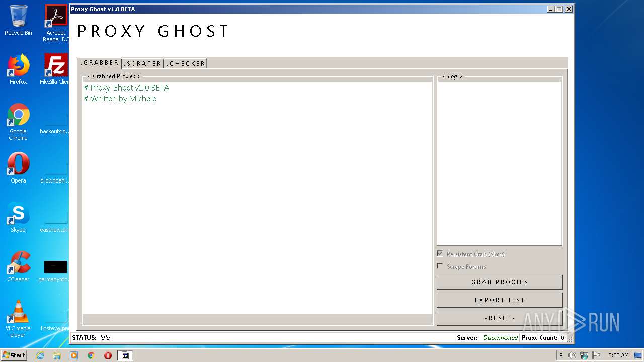Launch VLC media player shortcut
The width and height of the screenshot is (644, 362).
pos(18,319)
